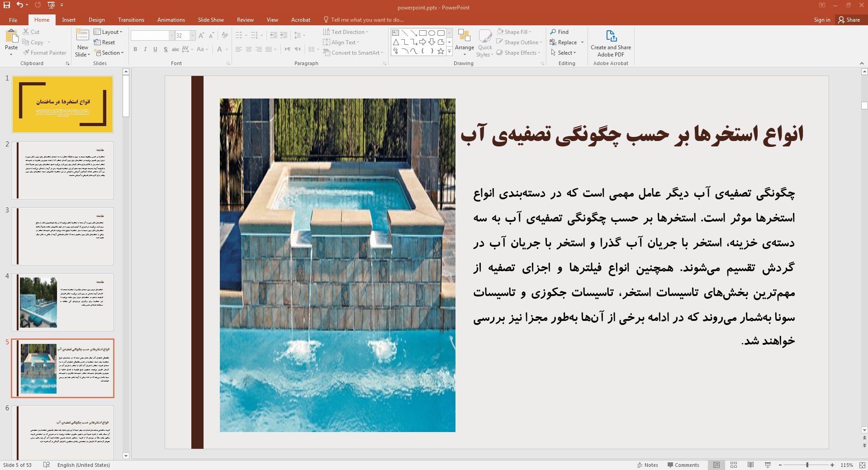Toggle the Notes pane in status bar
The height and width of the screenshot is (470, 868).
click(x=647, y=465)
